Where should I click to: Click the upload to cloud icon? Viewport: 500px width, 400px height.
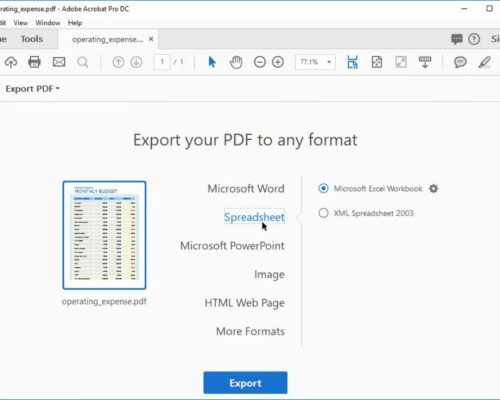(x=11, y=62)
